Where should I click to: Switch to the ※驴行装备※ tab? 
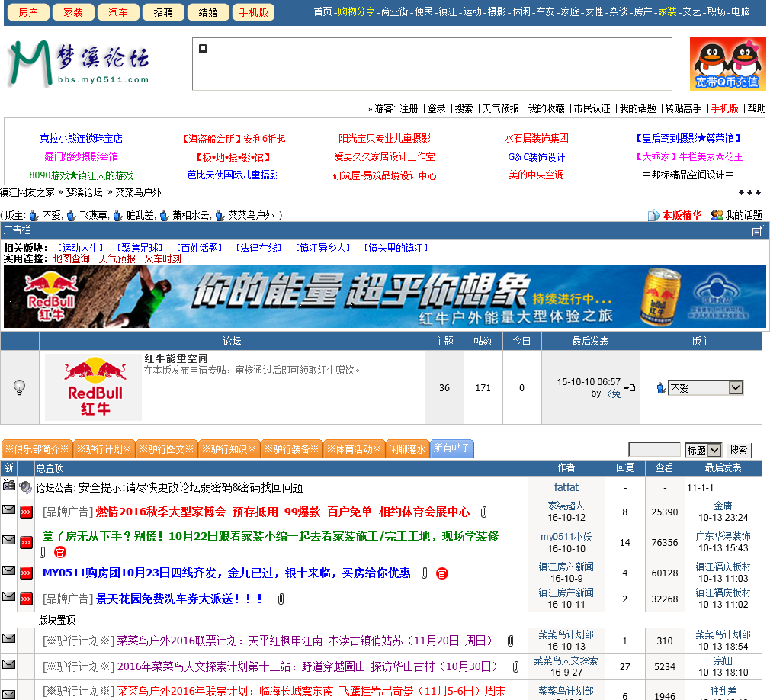(292, 449)
